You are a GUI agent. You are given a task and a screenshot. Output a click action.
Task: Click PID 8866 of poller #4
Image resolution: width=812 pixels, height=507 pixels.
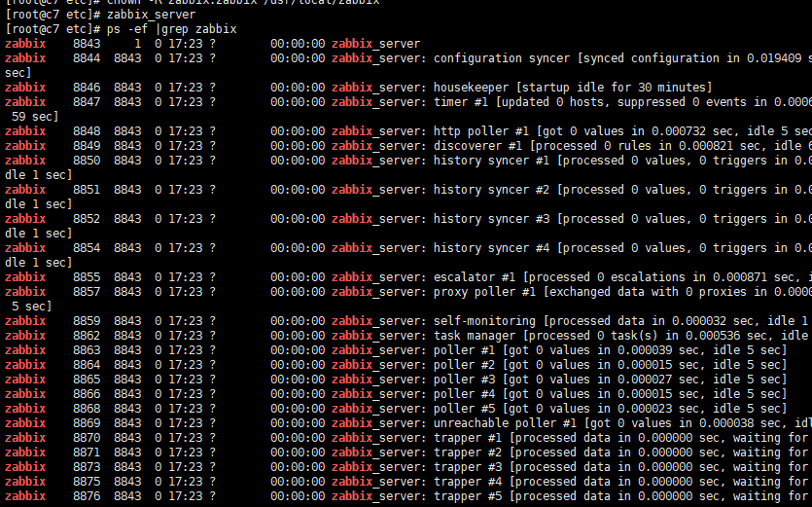(87, 393)
